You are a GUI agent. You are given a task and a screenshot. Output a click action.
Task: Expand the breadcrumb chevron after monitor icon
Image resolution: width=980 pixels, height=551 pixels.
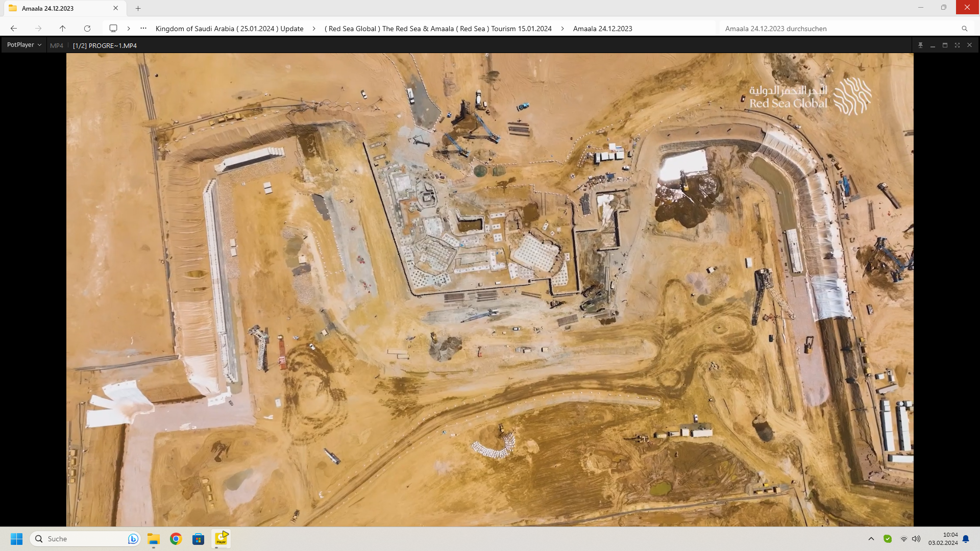coord(129,29)
